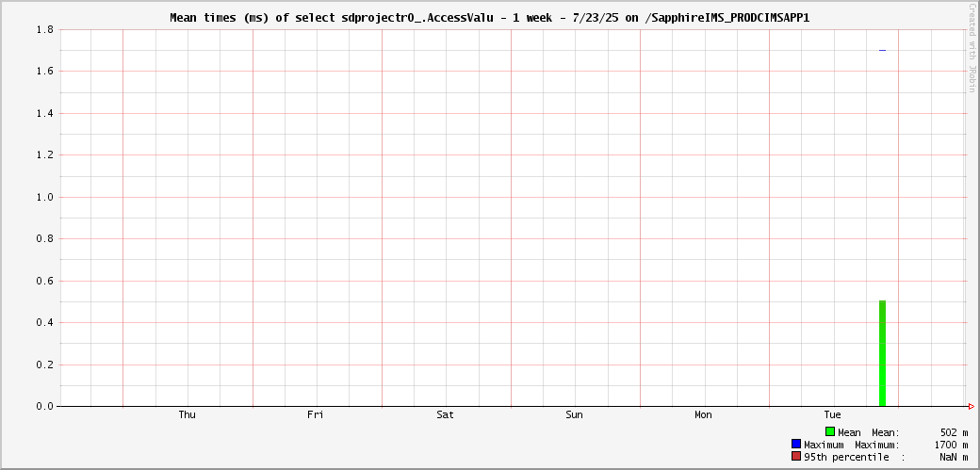Click the '0.0' y-axis label

45,406
